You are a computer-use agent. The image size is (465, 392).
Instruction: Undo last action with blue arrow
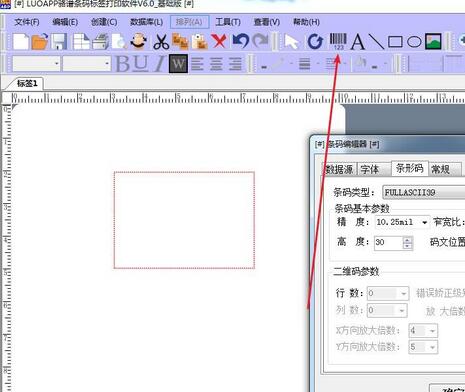pyautogui.click(x=240, y=41)
